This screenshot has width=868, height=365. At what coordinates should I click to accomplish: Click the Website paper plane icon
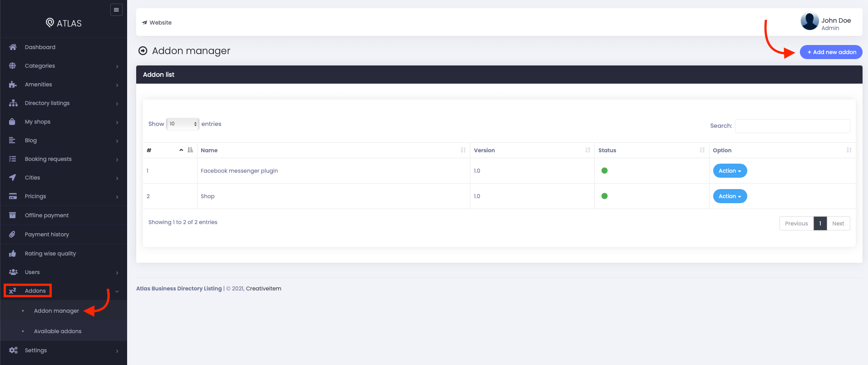144,23
